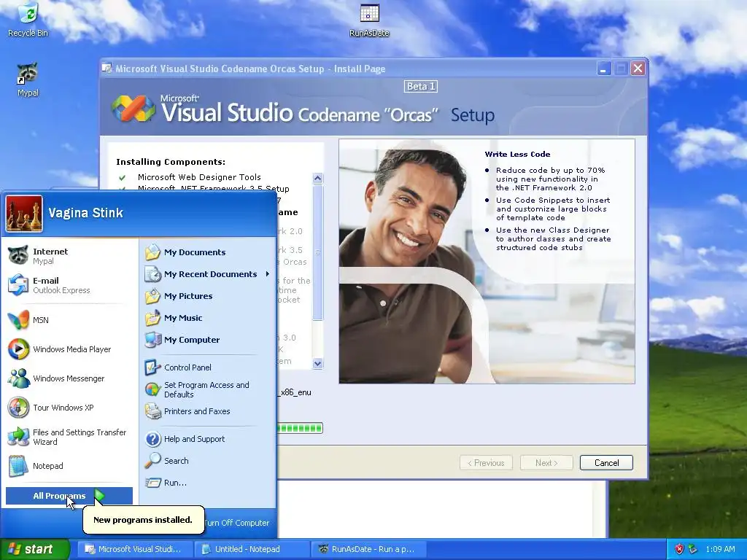Click the "Write Less Code" heading
The height and width of the screenshot is (560, 747).
517,155
